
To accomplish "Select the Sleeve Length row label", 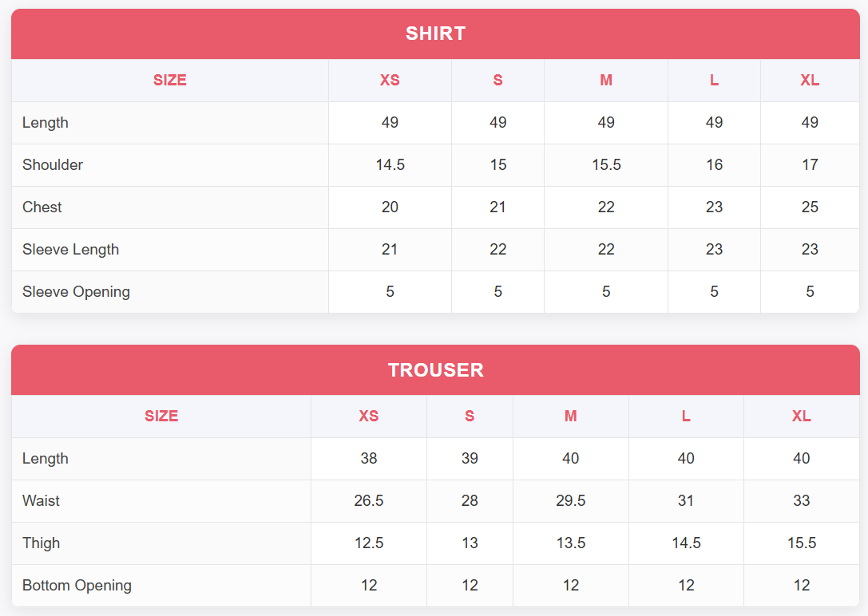I will 70,250.
